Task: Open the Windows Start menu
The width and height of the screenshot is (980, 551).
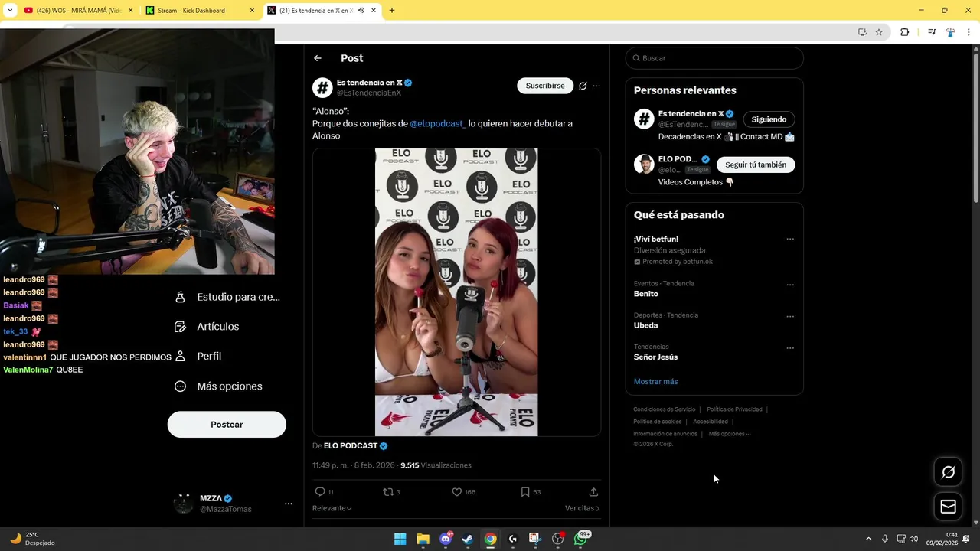Action: tap(400, 539)
